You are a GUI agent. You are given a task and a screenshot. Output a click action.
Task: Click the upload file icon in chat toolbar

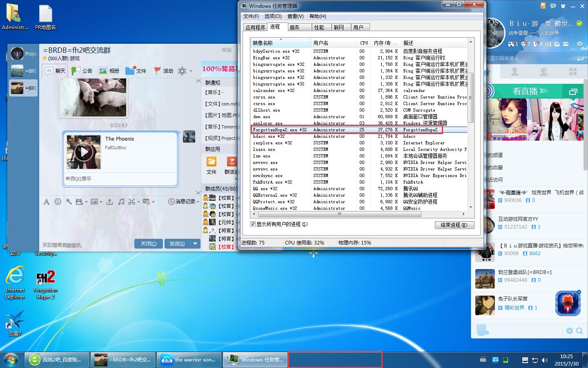tap(109, 202)
